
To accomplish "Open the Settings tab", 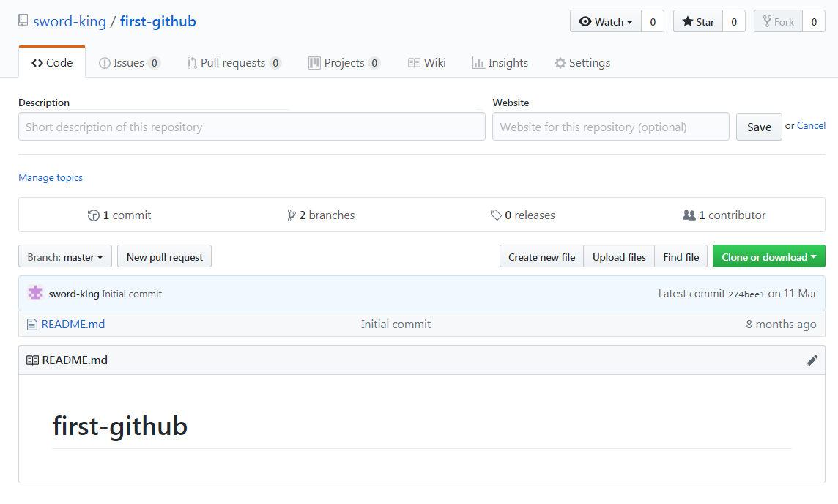I will (582, 62).
